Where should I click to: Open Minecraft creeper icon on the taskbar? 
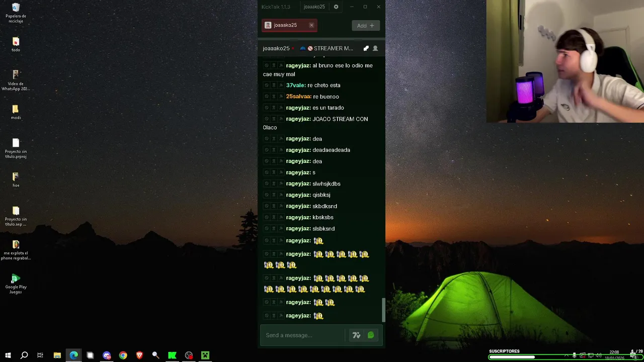pyautogui.click(x=205, y=355)
